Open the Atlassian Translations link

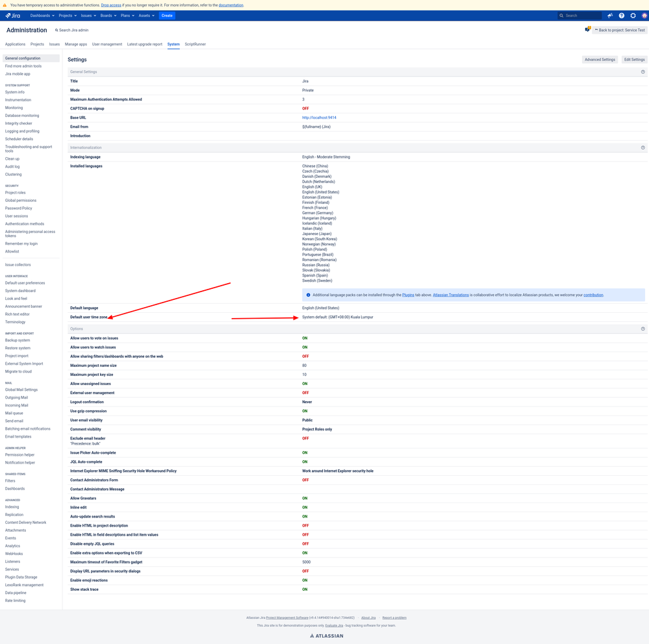click(x=451, y=295)
